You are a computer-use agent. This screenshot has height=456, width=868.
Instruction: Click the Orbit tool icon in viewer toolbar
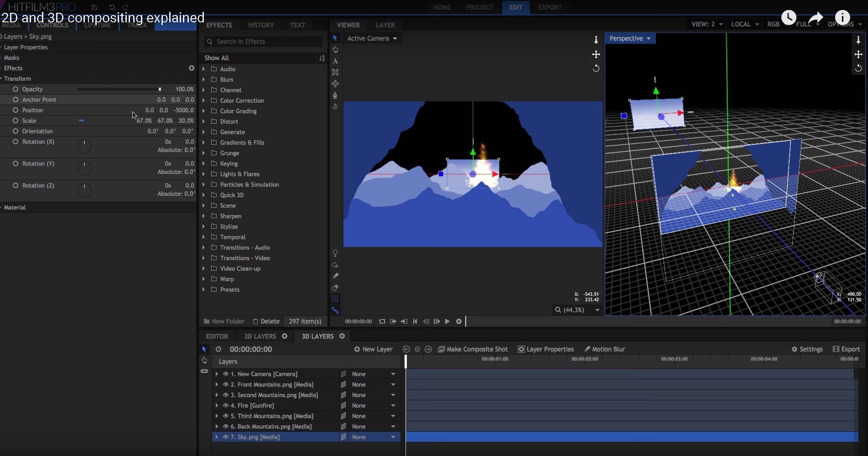[x=335, y=106]
